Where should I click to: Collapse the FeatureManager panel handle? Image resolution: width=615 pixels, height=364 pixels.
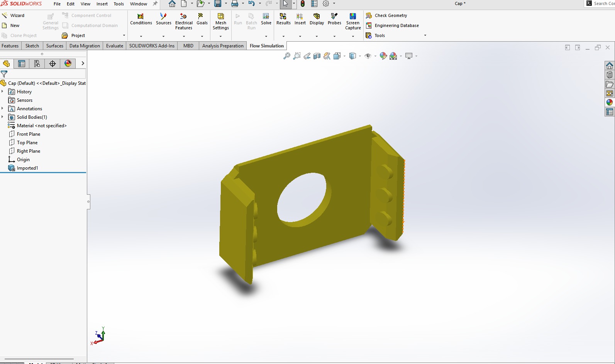(x=88, y=202)
